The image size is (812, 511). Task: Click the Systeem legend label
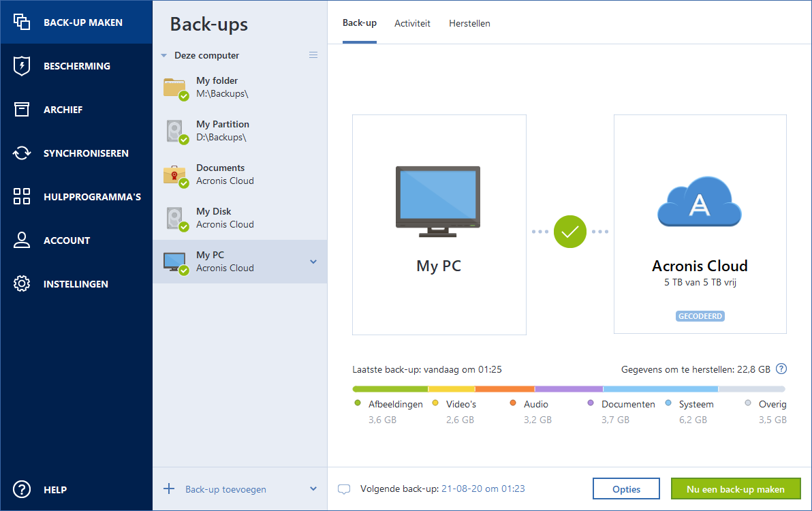pos(696,404)
